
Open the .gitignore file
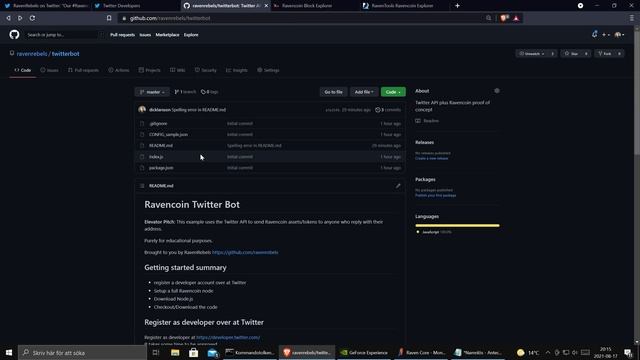(x=158, y=123)
